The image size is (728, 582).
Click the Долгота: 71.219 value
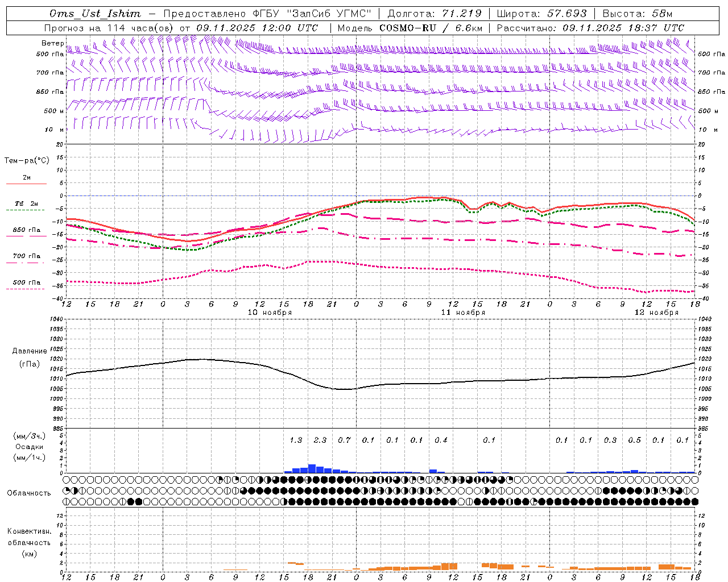click(x=435, y=13)
